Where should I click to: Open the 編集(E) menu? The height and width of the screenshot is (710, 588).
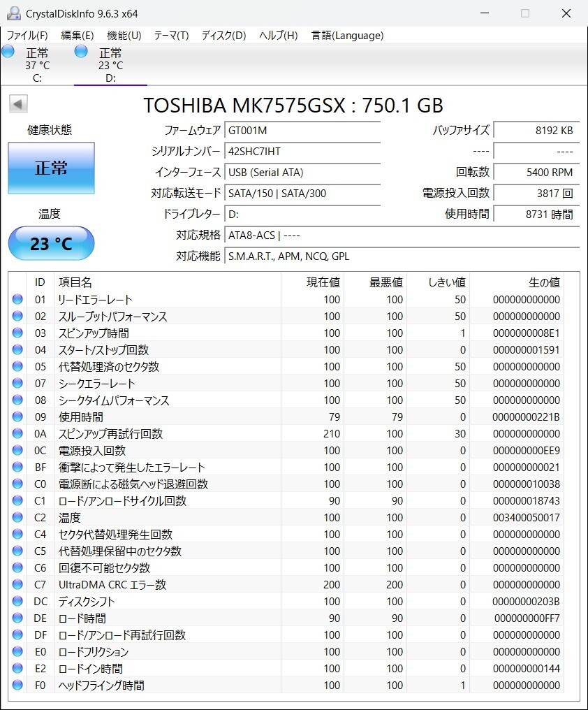78,36
